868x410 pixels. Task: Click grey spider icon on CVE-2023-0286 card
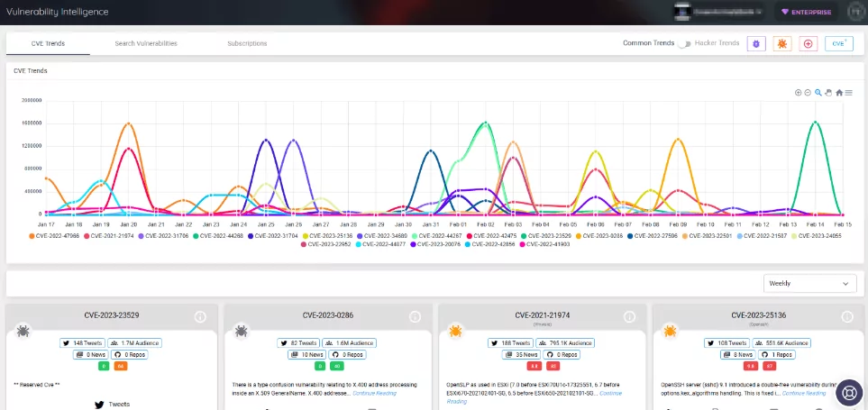[x=241, y=332]
